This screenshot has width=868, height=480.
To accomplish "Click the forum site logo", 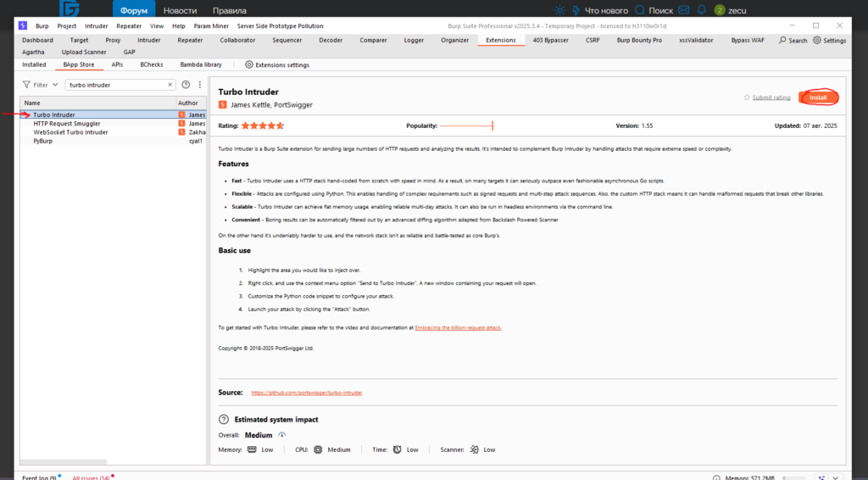I will (70, 8).
